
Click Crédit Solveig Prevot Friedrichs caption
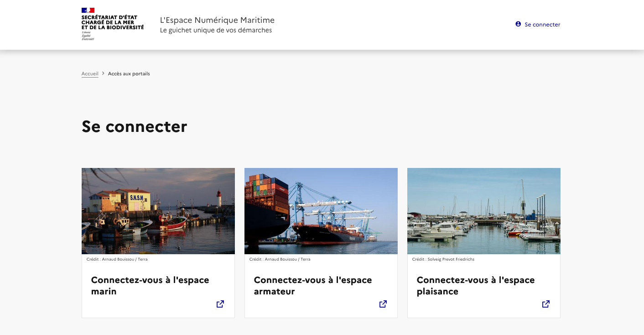click(443, 259)
